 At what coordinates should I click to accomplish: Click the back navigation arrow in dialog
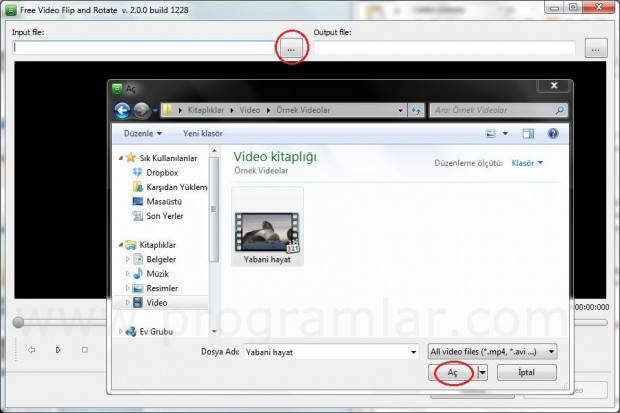point(123,111)
